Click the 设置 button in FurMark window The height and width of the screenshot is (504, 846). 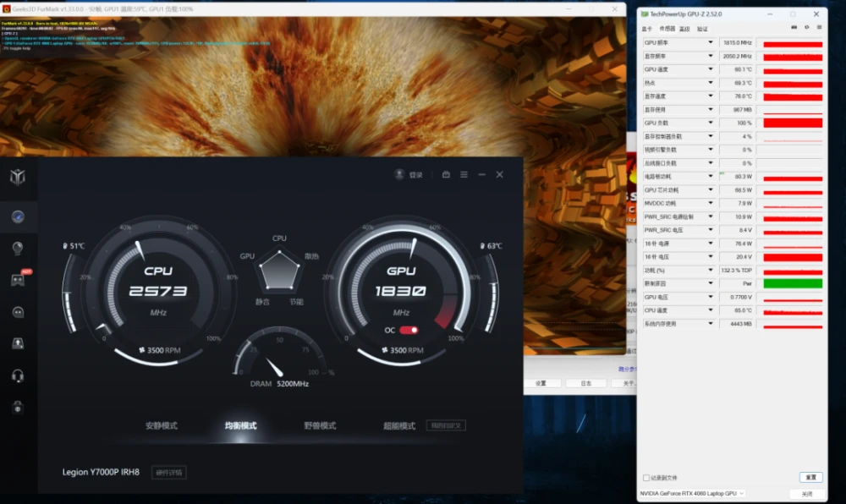pos(541,383)
